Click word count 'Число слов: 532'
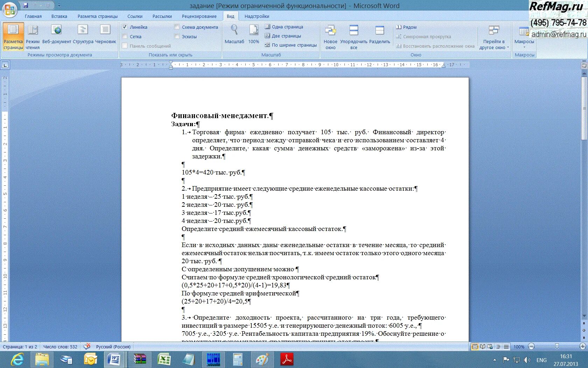The image size is (588, 368). (x=60, y=347)
